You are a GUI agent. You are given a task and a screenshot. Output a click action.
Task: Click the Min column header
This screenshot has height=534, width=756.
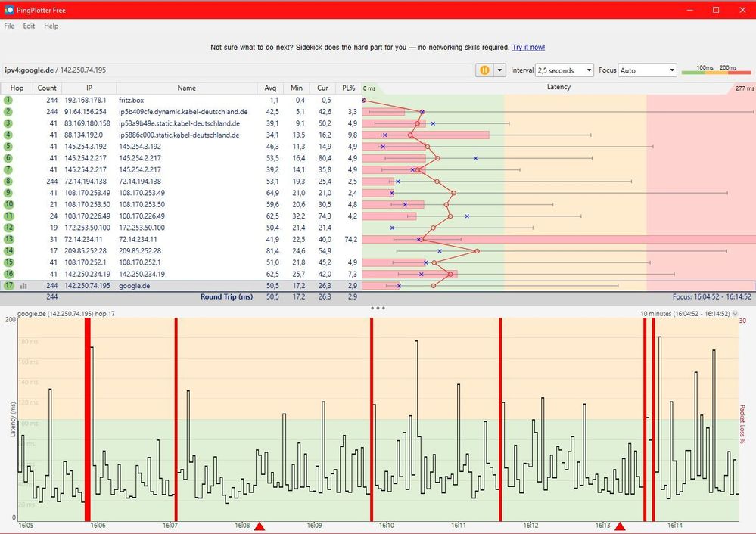[297, 88]
